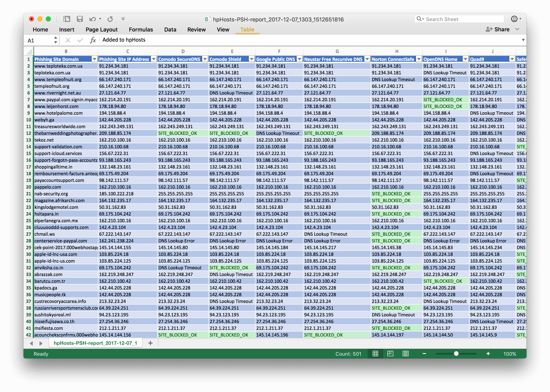This screenshot has width=550, height=392.
Task: Click the smiley feedback icon
Action: 514,19
